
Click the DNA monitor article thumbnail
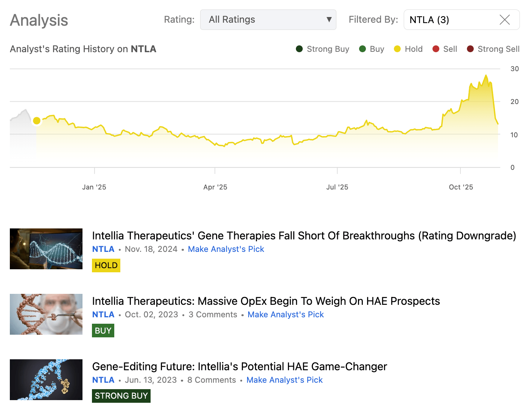46,249
